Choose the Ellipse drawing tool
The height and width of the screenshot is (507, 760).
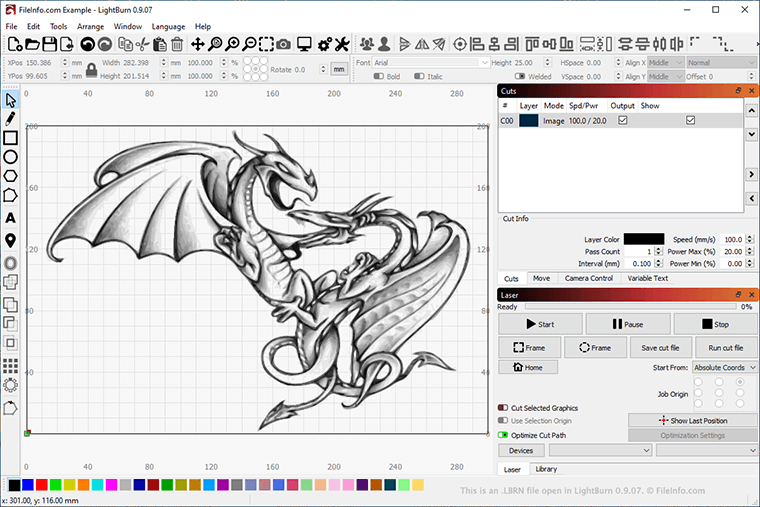coord(10,157)
